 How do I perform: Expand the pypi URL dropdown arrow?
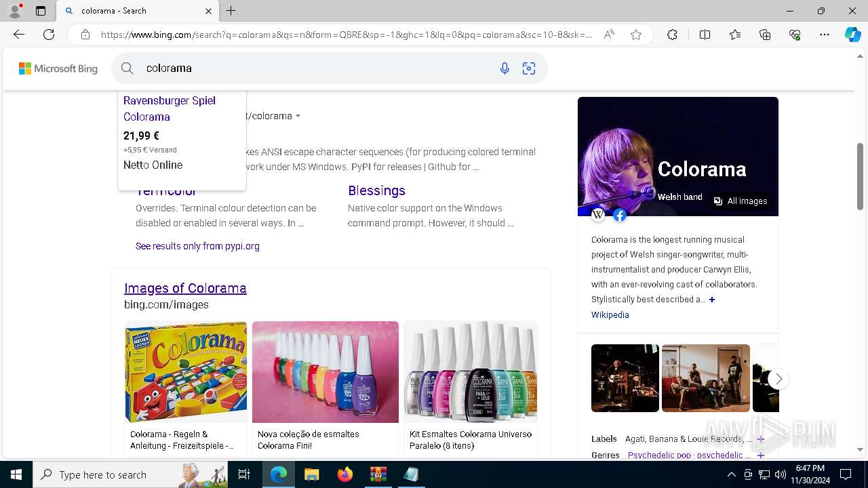[298, 116]
